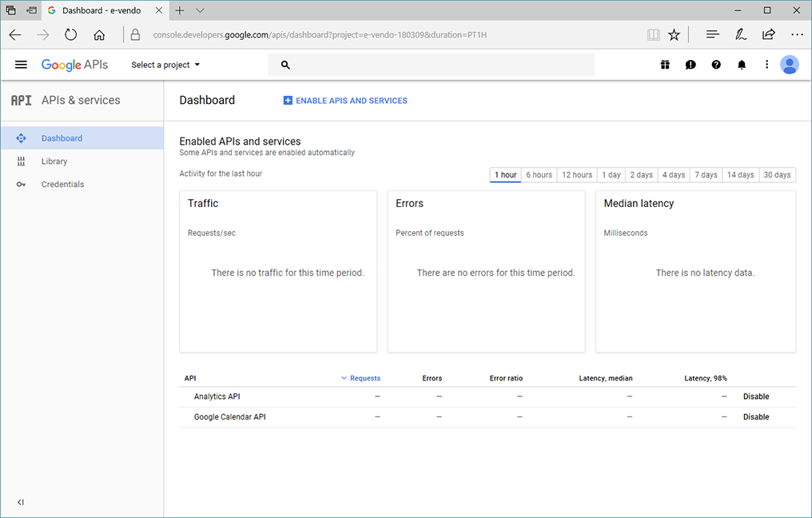Open Credentials in the sidebar

(82, 185)
